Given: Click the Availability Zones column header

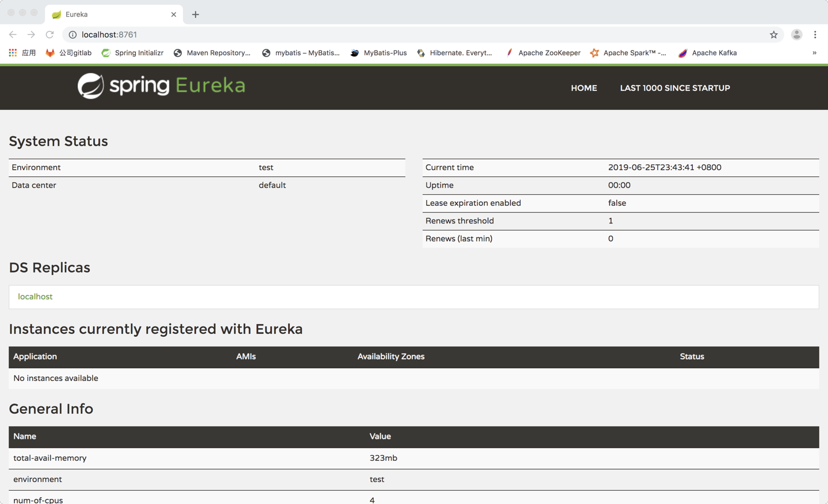Looking at the screenshot, I should (391, 356).
